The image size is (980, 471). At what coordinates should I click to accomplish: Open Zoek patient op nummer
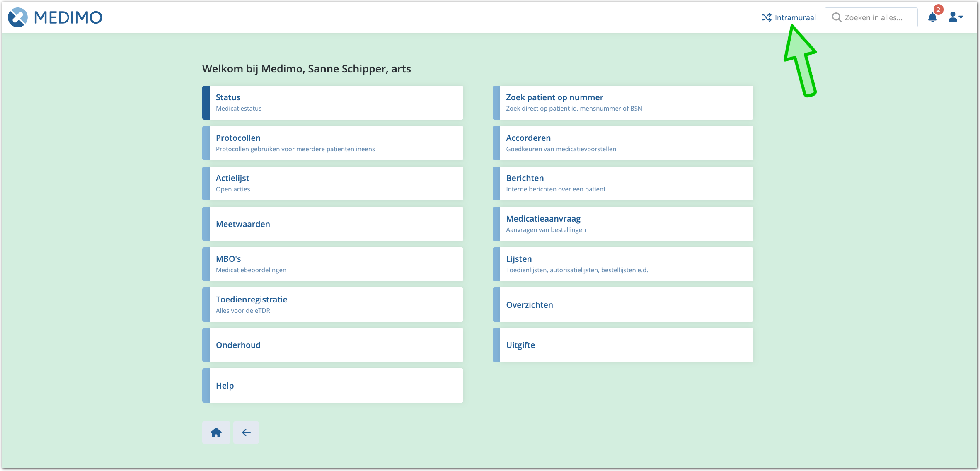[622, 103]
